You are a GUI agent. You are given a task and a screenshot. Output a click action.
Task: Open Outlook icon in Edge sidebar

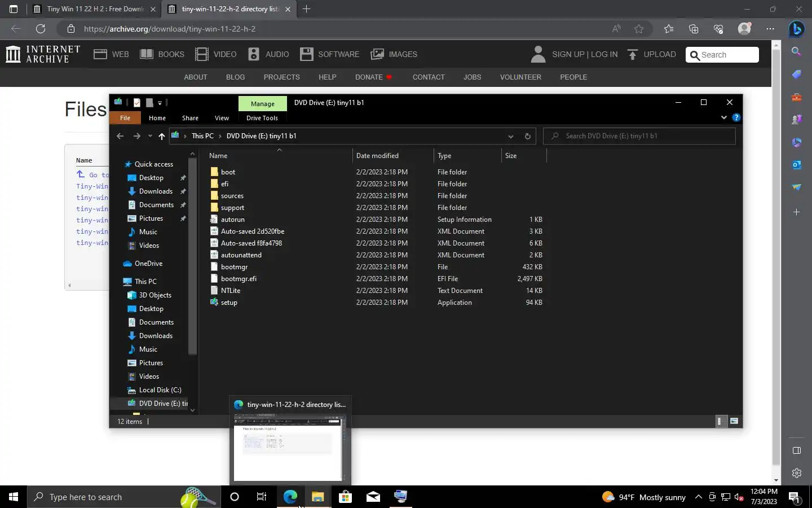[796, 165]
